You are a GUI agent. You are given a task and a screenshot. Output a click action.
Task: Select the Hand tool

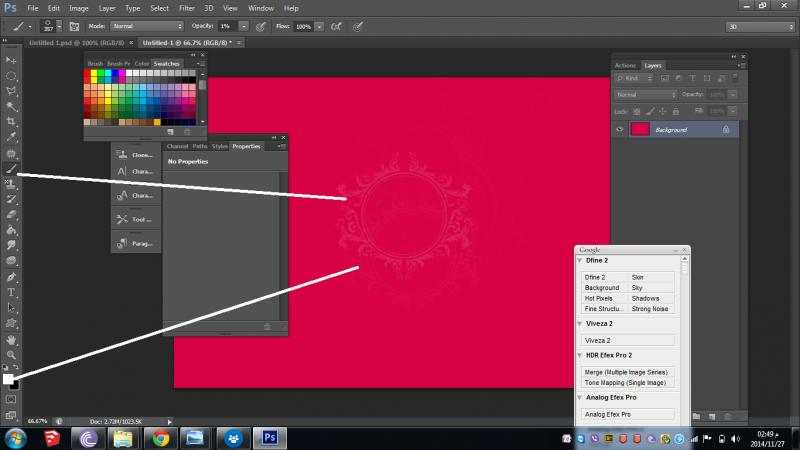(11, 340)
